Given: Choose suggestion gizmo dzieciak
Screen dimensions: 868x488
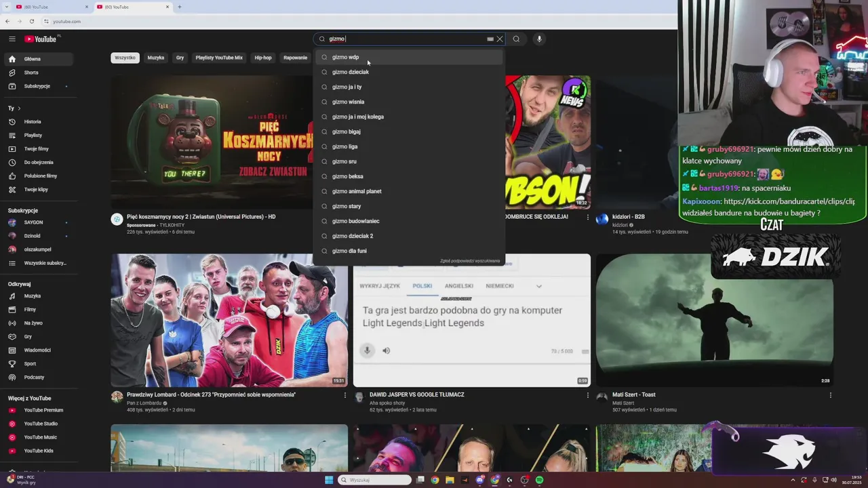Looking at the screenshot, I should pos(408,72).
